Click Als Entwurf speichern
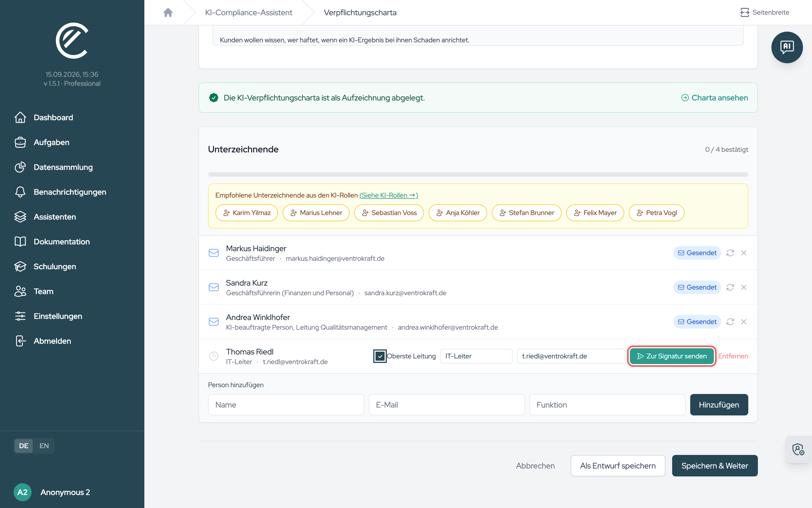 (618, 466)
